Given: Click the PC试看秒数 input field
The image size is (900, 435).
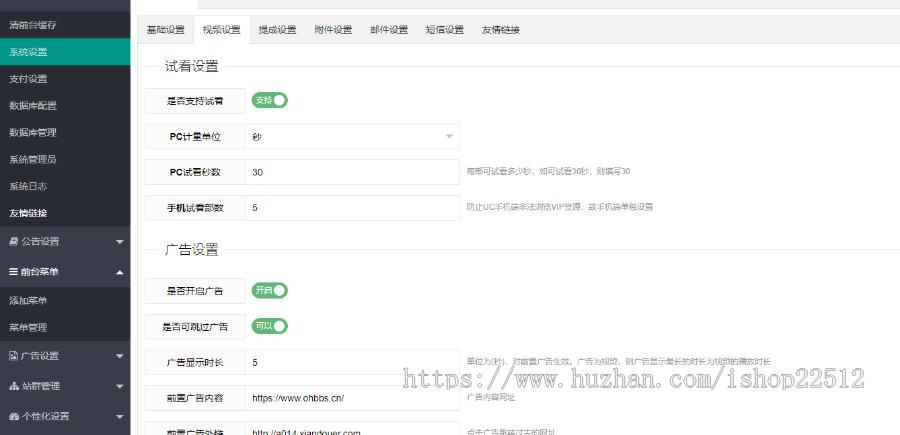Looking at the screenshot, I should click(352, 172).
